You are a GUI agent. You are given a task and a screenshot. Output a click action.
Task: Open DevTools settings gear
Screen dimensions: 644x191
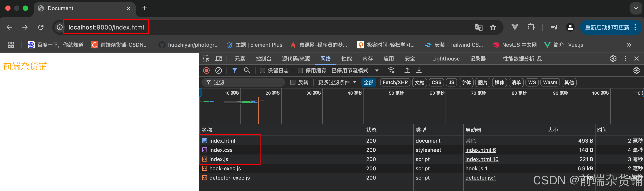click(x=613, y=59)
